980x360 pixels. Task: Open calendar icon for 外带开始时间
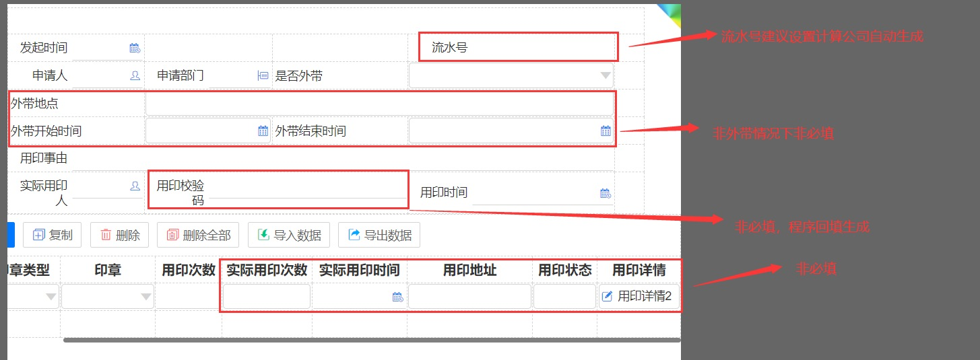(x=263, y=131)
